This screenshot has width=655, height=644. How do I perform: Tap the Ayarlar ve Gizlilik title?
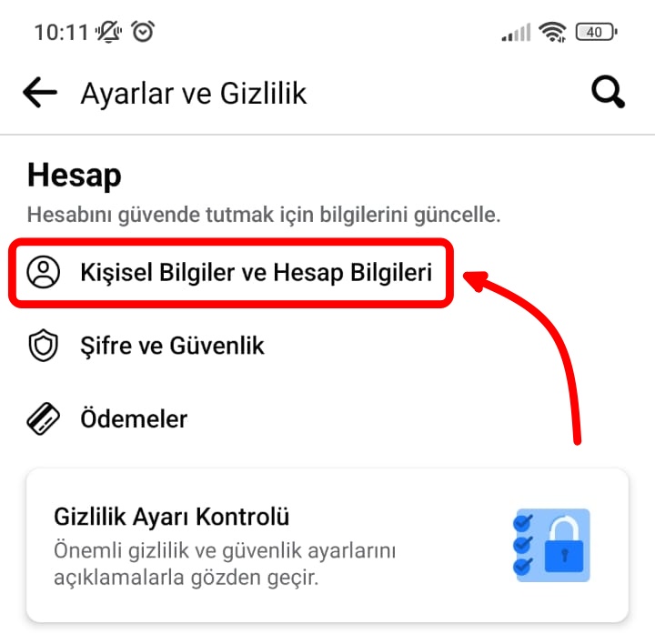tap(194, 93)
